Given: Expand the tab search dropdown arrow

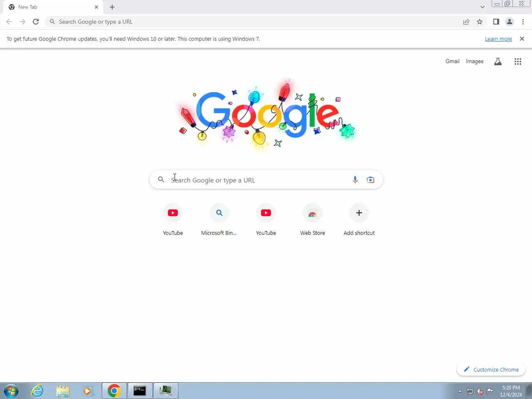Looking at the screenshot, I should [482, 7].
